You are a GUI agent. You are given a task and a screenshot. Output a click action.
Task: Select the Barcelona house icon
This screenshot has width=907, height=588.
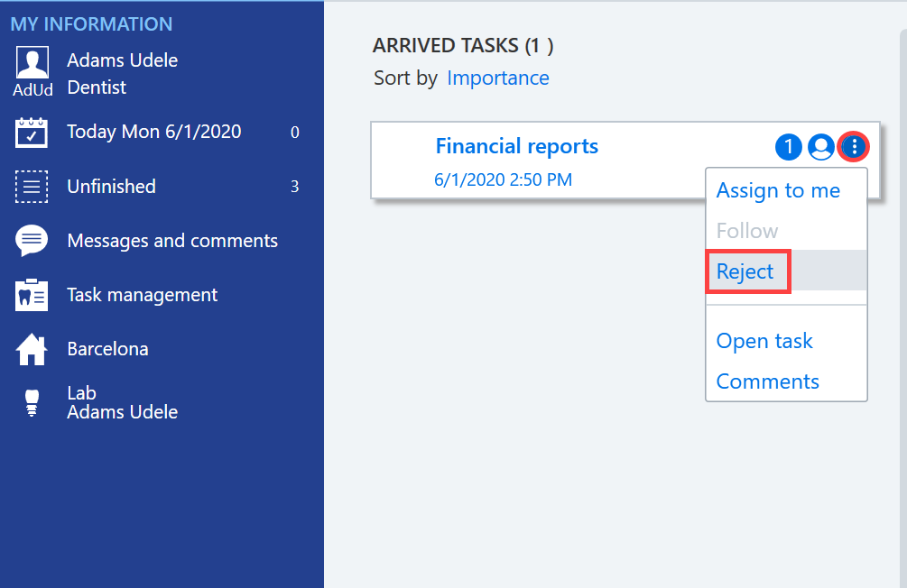pyautogui.click(x=32, y=349)
